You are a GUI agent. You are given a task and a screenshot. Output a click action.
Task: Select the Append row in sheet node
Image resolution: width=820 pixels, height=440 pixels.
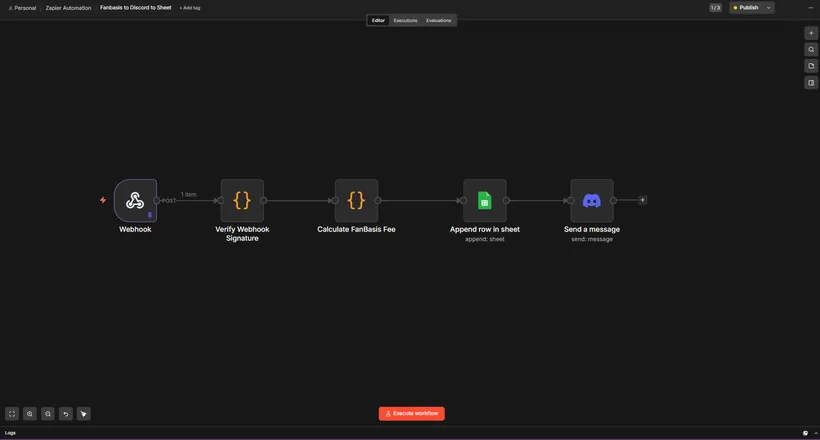(485, 200)
